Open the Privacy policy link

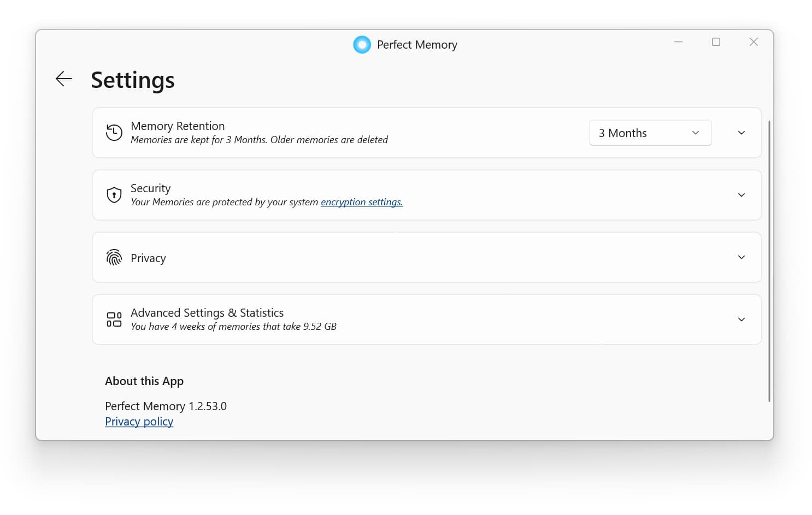point(139,422)
